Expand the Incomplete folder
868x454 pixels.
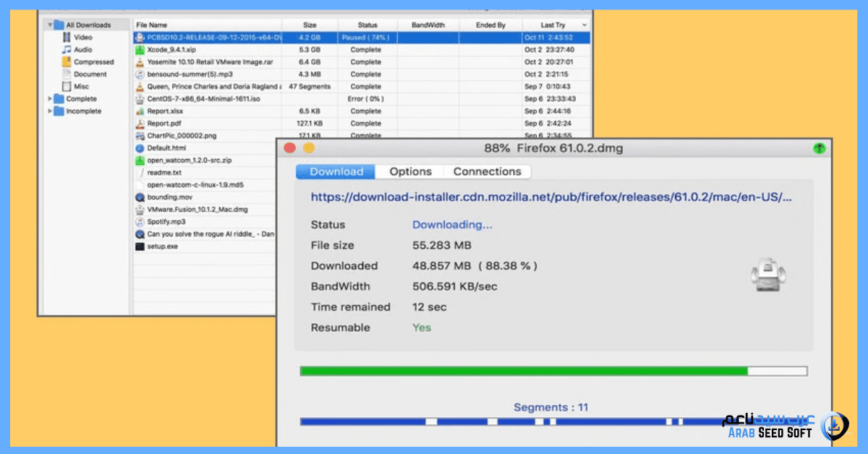(x=50, y=111)
